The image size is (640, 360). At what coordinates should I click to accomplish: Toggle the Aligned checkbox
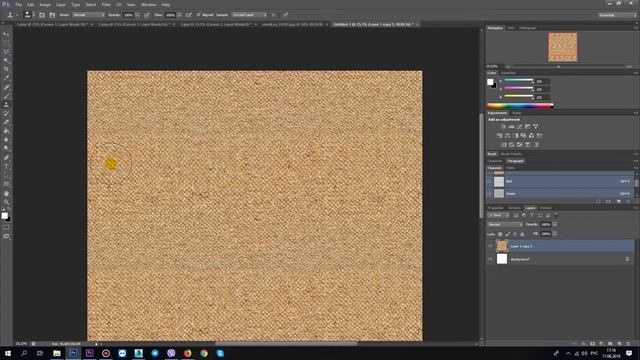coord(199,15)
